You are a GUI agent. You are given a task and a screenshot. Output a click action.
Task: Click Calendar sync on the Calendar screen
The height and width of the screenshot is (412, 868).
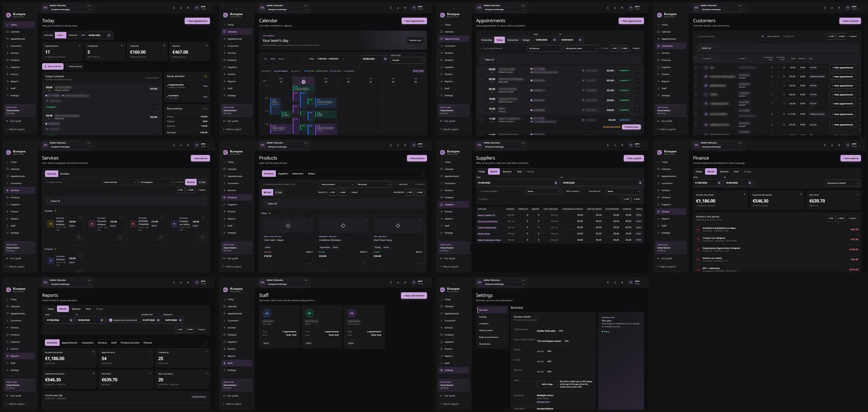click(415, 40)
